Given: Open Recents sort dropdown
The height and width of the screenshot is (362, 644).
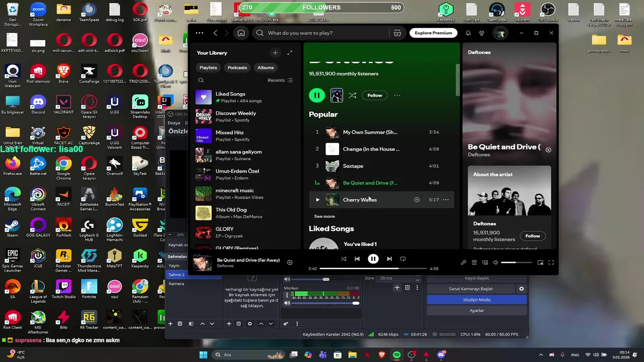Looking at the screenshot, I should pyautogui.click(x=280, y=80).
